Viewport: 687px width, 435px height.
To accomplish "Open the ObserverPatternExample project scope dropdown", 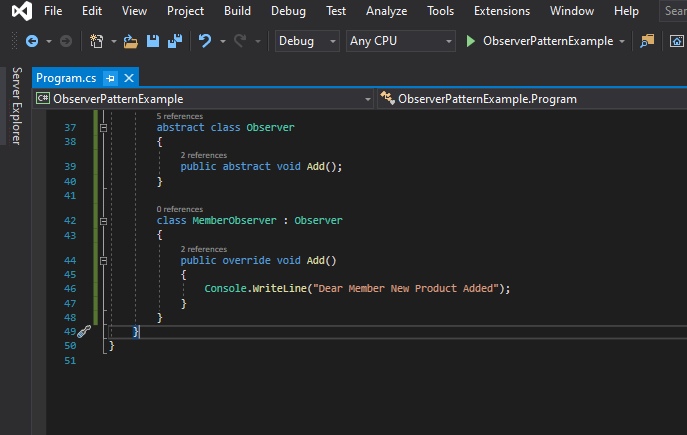I will [x=204, y=99].
